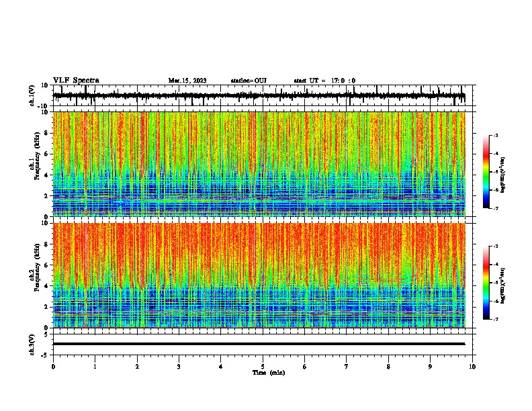This screenshot has height=411, width=532.
Task: Click the date 'Mar.15, 2023' label
Action: pyautogui.click(x=187, y=81)
